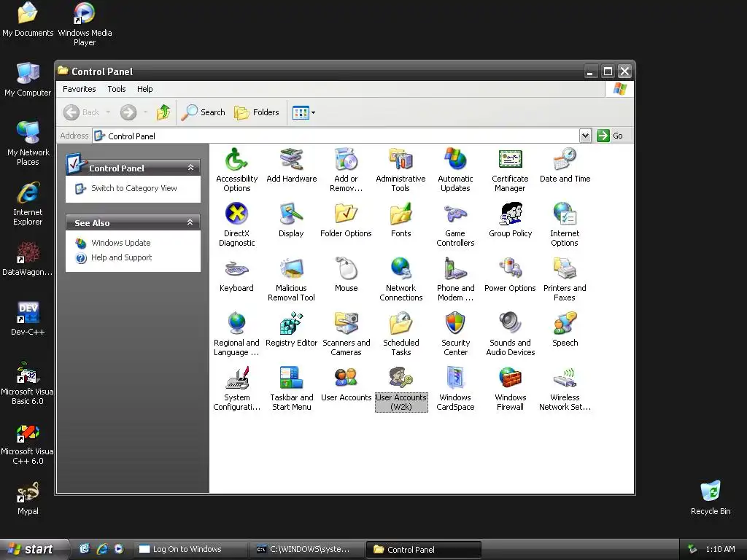The image size is (747, 560).
Task: Open Windows Update link
Action: pyautogui.click(x=121, y=243)
